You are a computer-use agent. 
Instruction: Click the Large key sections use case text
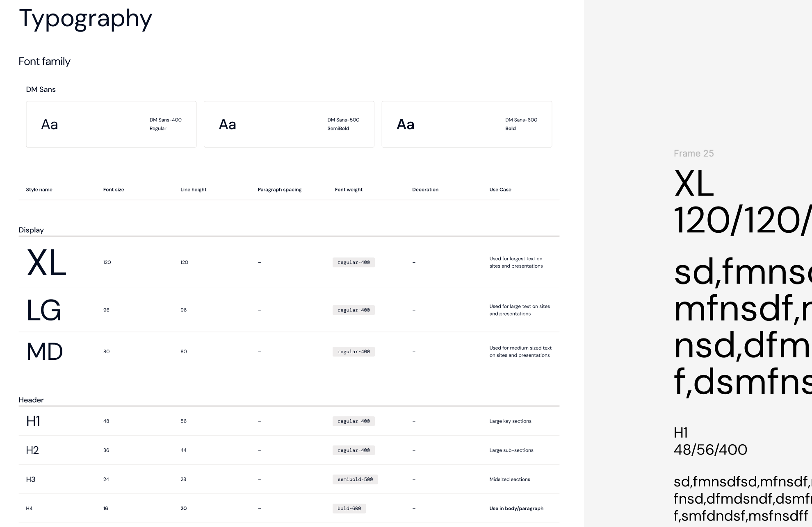510,421
